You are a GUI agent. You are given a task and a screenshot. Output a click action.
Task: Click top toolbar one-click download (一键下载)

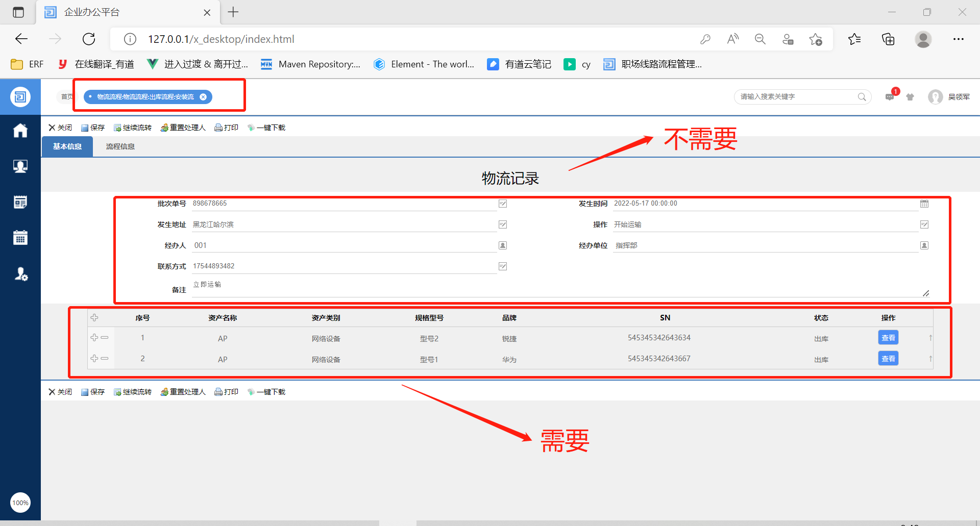point(266,128)
